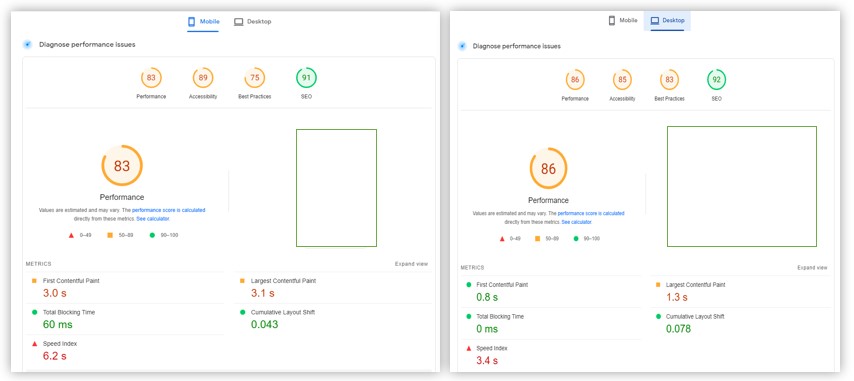The width and height of the screenshot is (854, 381).
Task: Click the laptop icon in left report tabs
Action: tap(238, 22)
